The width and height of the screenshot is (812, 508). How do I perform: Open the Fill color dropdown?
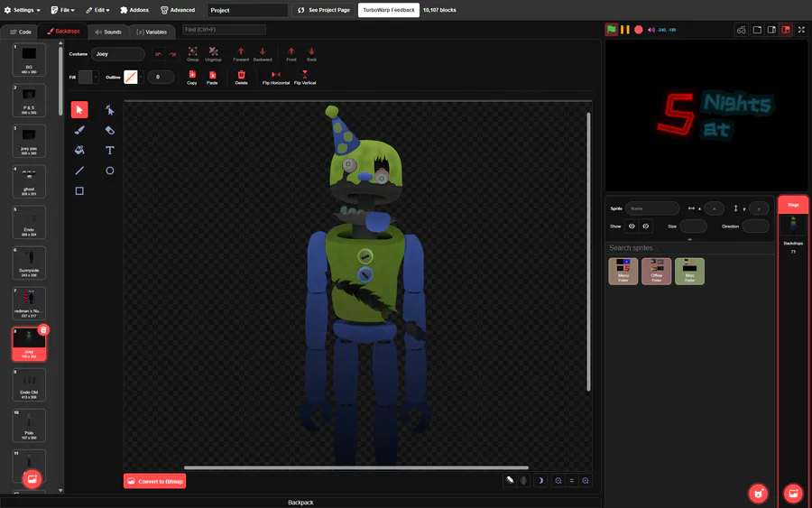click(x=88, y=78)
